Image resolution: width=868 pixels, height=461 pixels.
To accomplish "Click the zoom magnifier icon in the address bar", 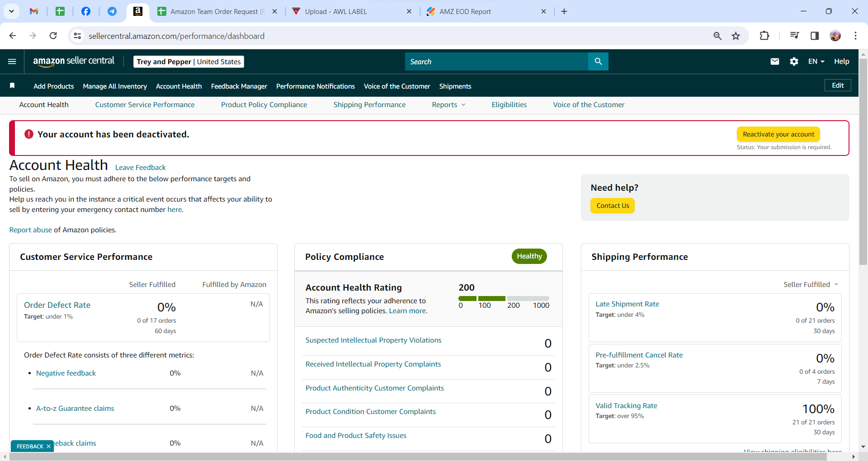I will coord(717,36).
